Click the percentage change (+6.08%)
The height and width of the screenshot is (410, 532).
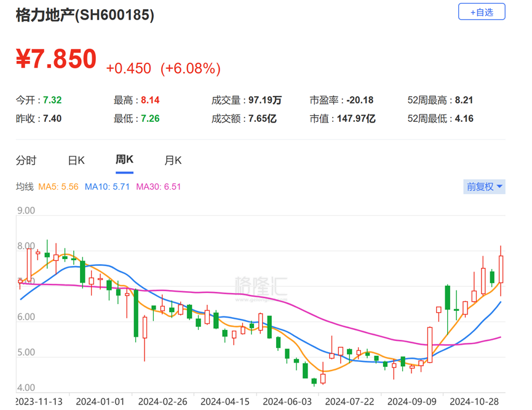190,68
